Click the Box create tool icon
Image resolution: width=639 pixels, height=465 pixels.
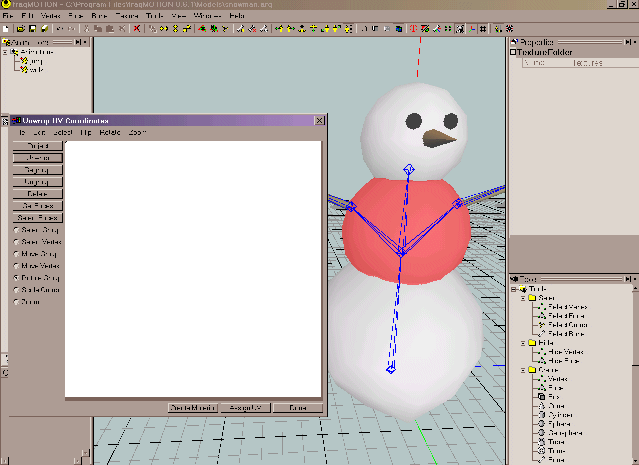point(541,397)
